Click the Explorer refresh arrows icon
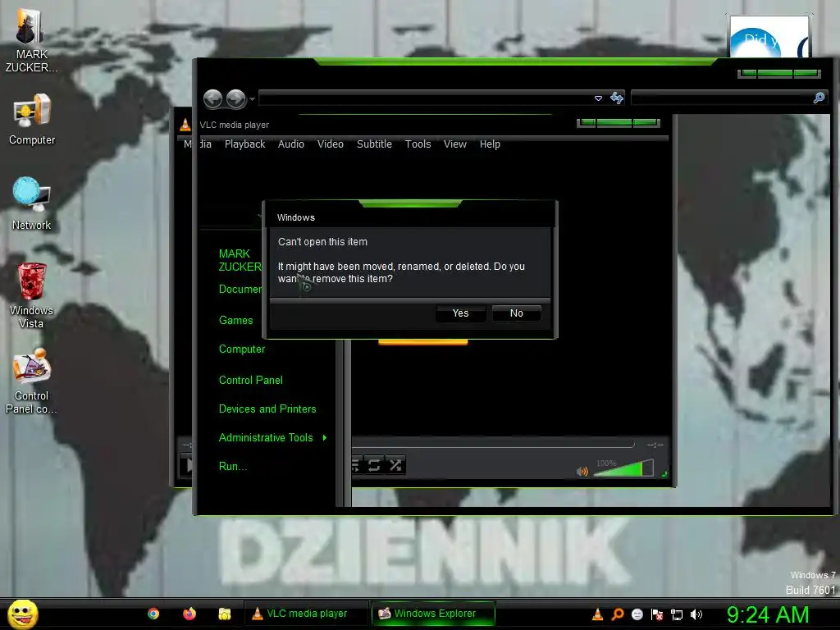The width and height of the screenshot is (840, 630). pos(617,98)
